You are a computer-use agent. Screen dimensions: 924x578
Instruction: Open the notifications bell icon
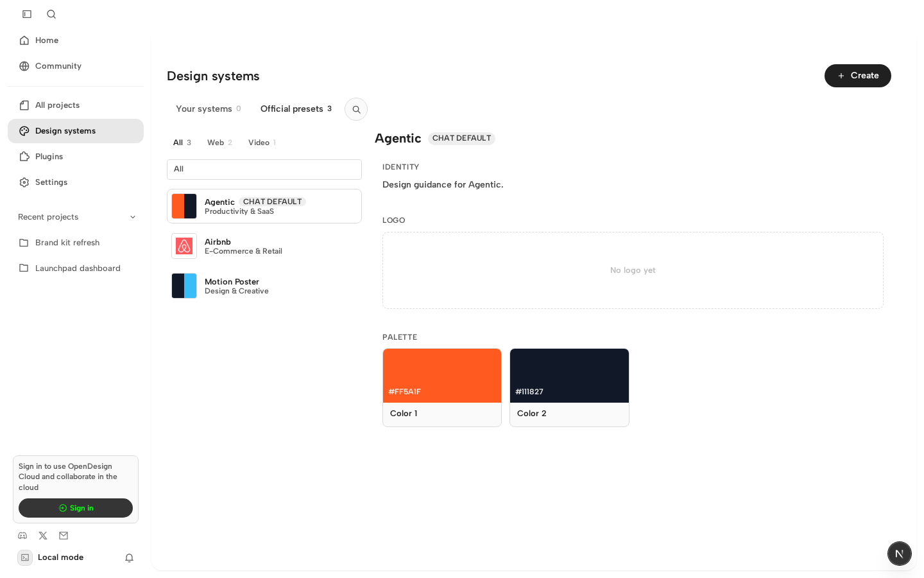pyautogui.click(x=129, y=557)
